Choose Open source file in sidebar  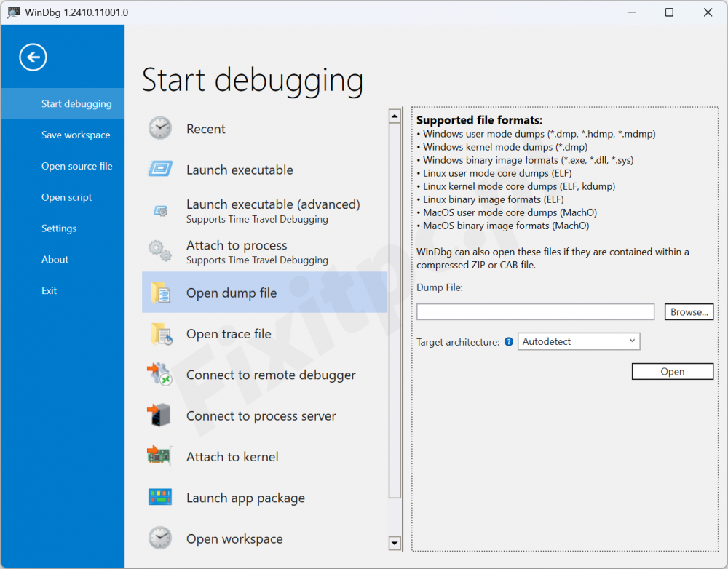click(76, 166)
